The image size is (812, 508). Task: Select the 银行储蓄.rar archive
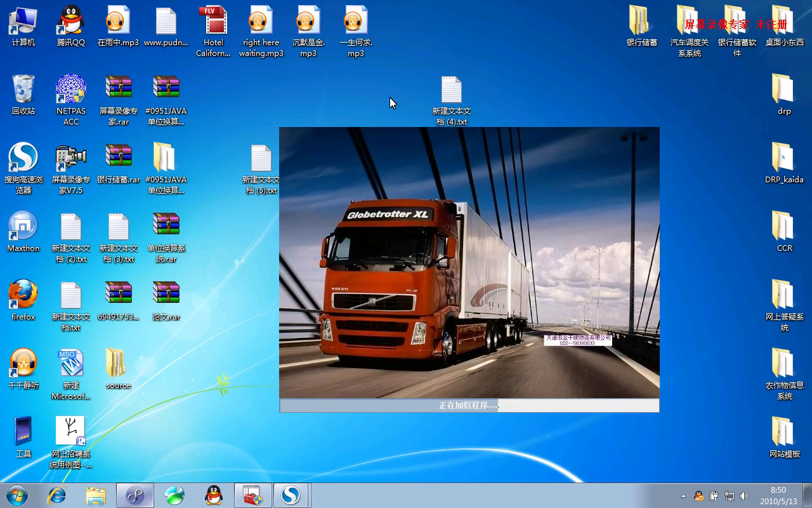119,163
